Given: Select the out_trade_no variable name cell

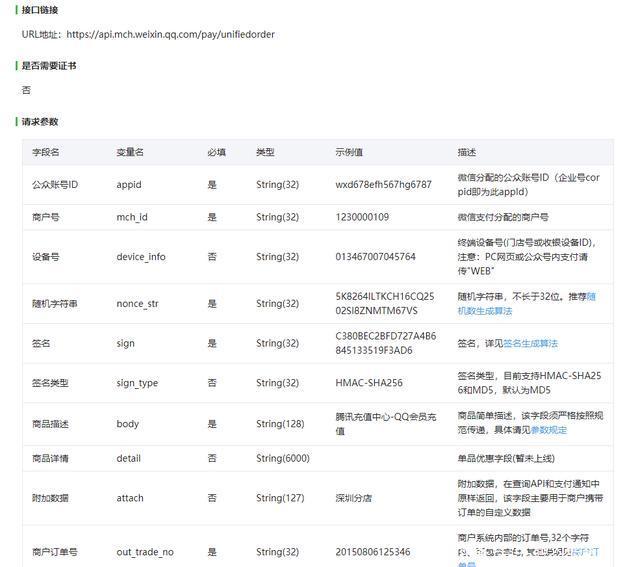Looking at the screenshot, I should [145, 551].
